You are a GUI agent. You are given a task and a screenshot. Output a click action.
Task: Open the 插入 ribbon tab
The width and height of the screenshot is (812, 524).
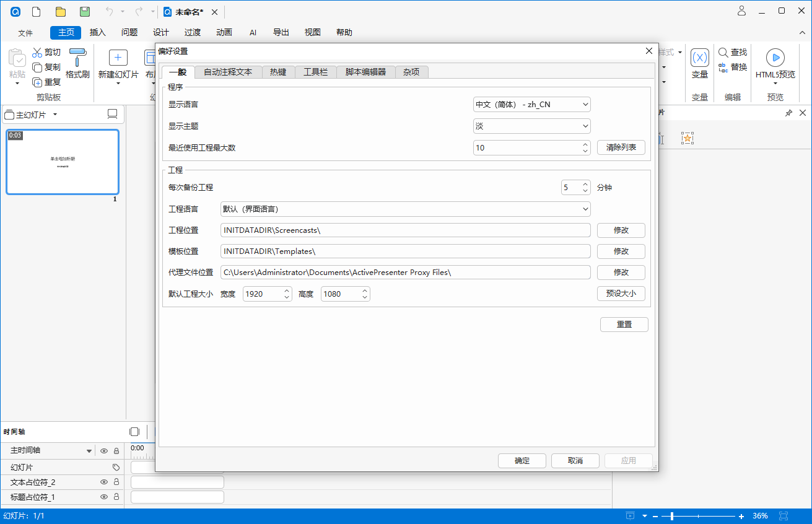(x=97, y=32)
